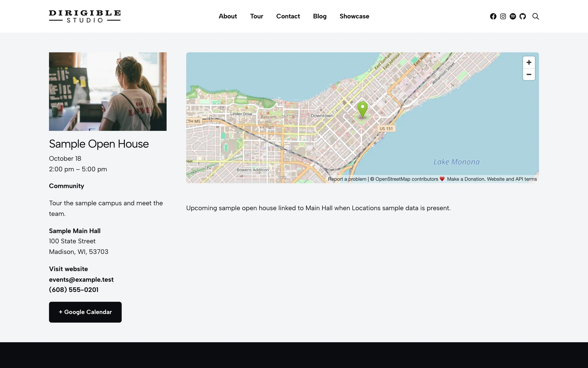Select the green map location pin
The height and width of the screenshot is (368, 588).
[362, 110]
